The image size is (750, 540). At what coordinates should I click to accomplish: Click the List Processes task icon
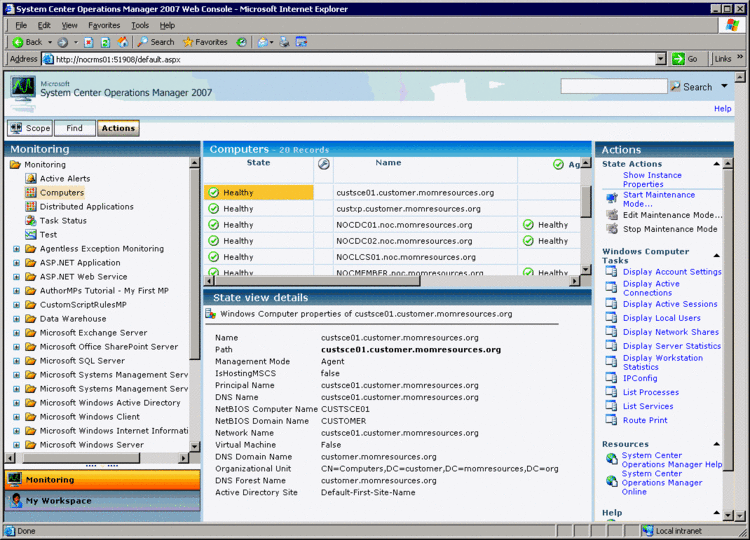click(x=611, y=392)
